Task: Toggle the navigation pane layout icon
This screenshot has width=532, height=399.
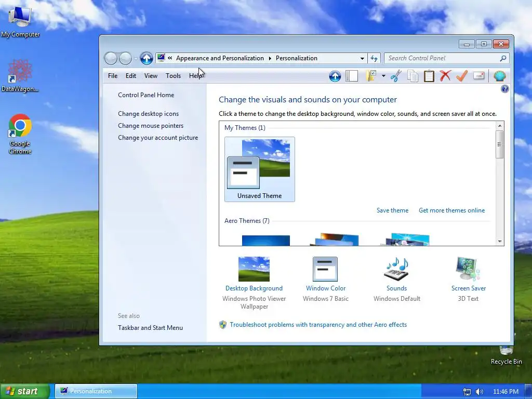Action: coord(352,76)
